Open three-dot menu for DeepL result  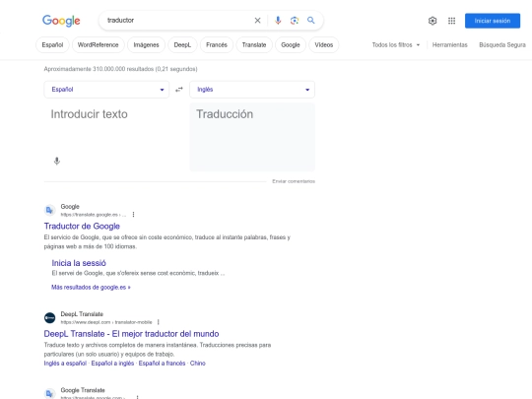click(x=158, y=322)
